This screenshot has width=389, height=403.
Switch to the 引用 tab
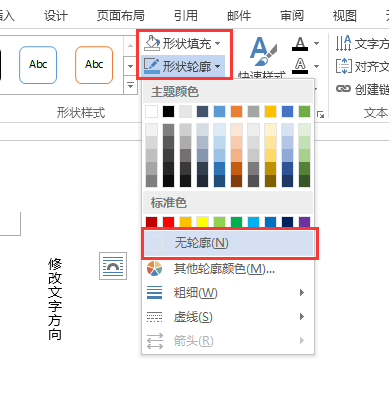[186, 15]
